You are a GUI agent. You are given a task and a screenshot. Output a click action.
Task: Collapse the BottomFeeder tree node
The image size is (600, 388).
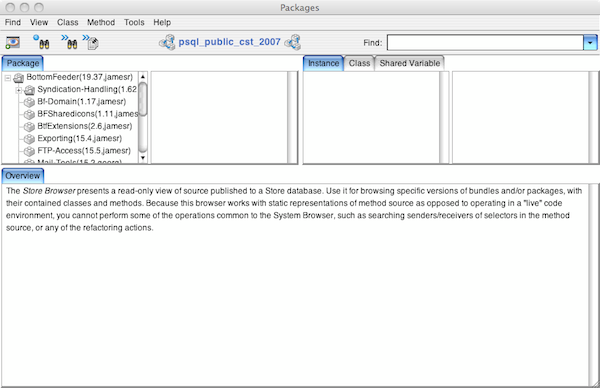(x=8, y=78)
